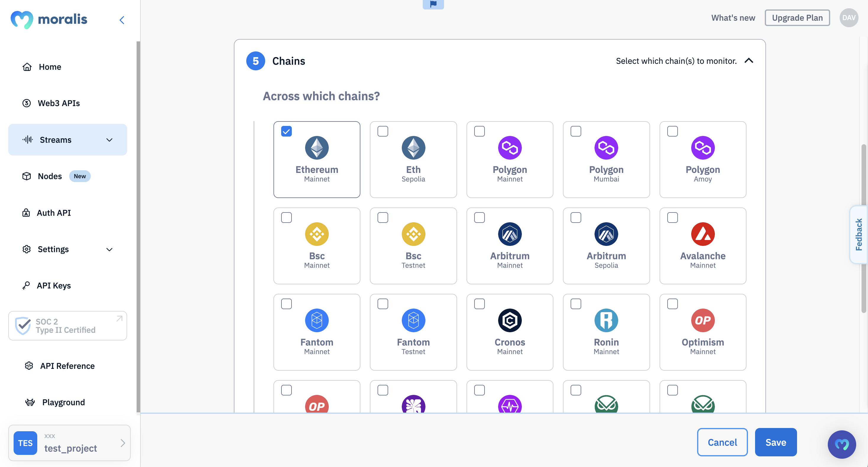Open the Moralis chat bubble
This screenshot has height=467, width=868.
click(841, 444)
